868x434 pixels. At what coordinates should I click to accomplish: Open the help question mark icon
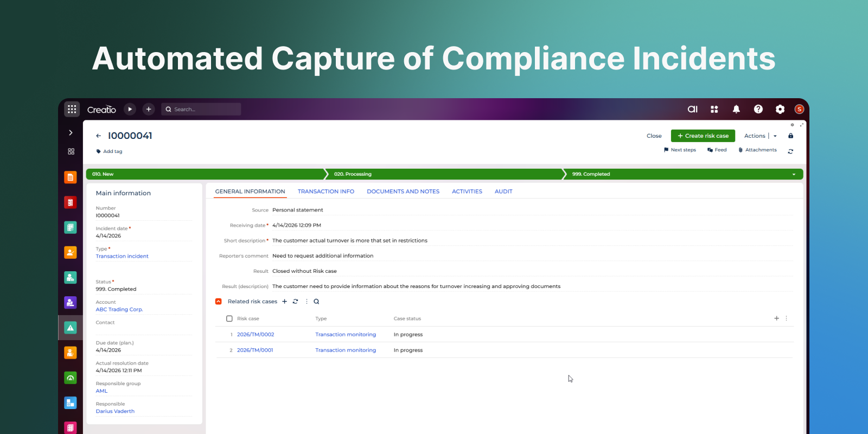click(x=758, y=109)
